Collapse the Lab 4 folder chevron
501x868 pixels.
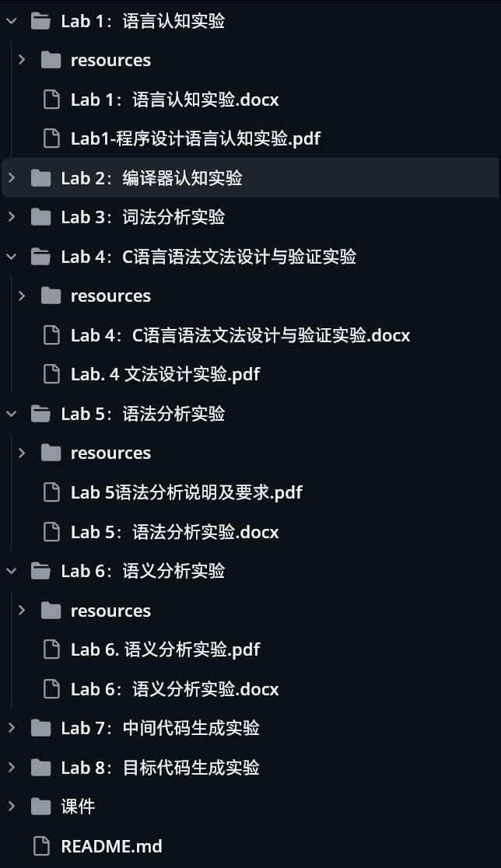pos(12,257)
